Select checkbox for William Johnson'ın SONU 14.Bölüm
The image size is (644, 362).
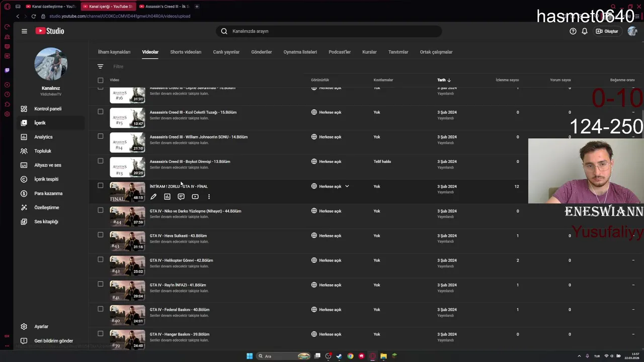pyautogui.click(x=101, y=136)
